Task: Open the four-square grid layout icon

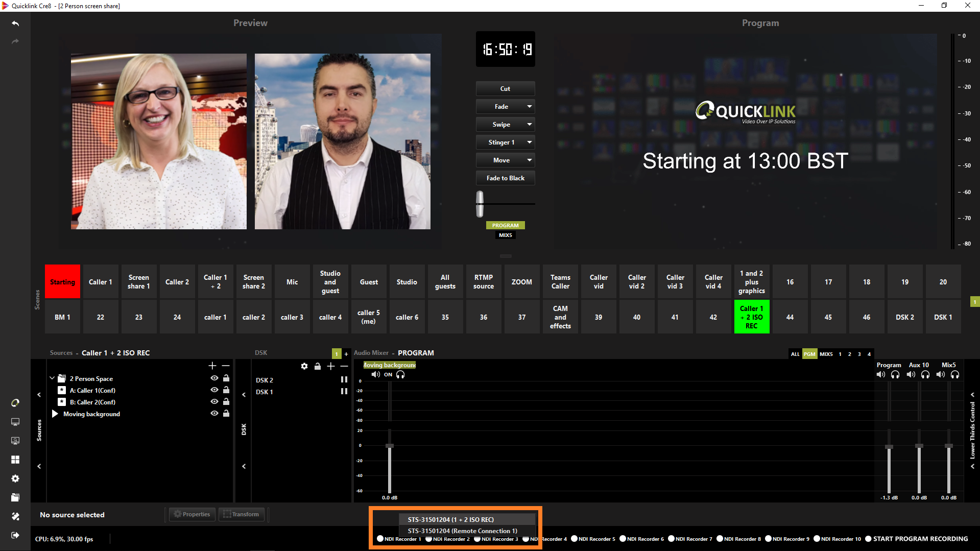Action: [x=15, y=460]
